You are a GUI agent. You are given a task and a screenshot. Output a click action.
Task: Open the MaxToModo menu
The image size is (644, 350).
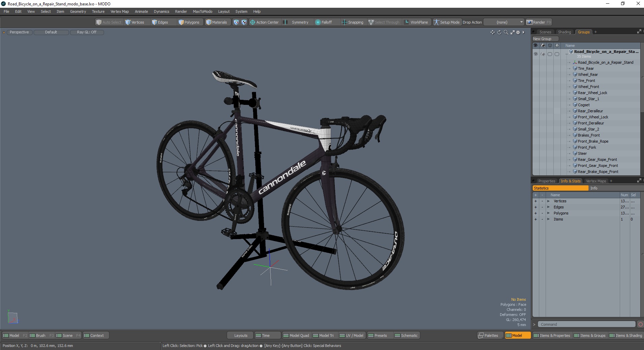point(202,11)
